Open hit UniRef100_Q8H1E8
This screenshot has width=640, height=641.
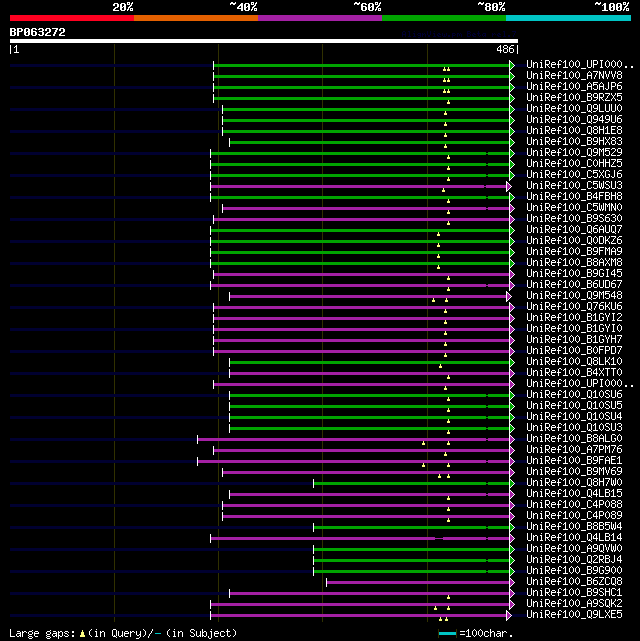[574, 131]
